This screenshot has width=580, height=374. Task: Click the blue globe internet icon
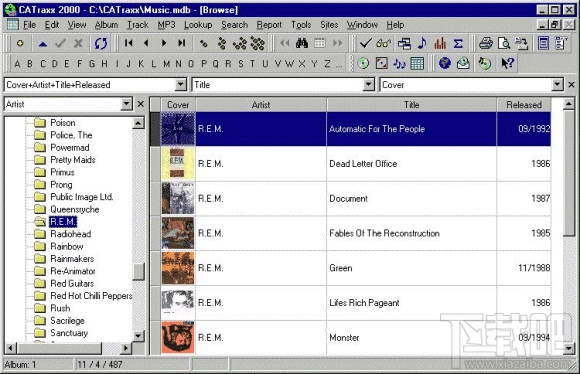(445, 63)
